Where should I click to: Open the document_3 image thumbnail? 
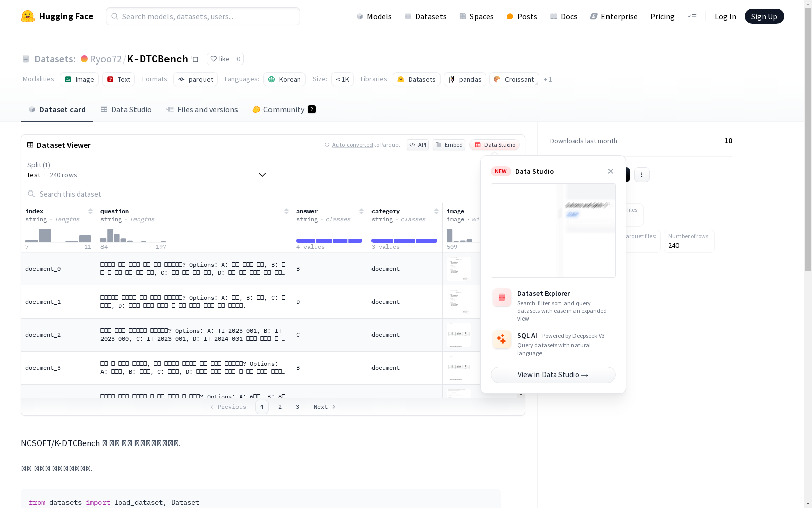459,368
